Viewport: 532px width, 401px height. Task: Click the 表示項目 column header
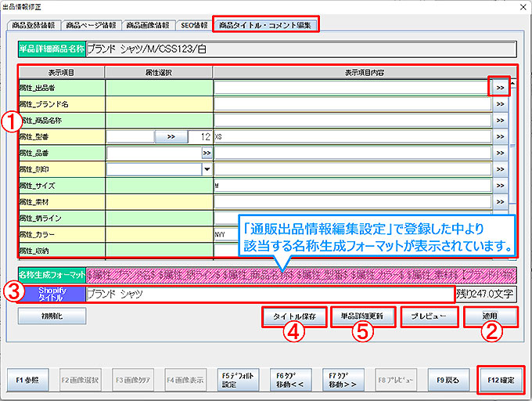click(61, 72)
